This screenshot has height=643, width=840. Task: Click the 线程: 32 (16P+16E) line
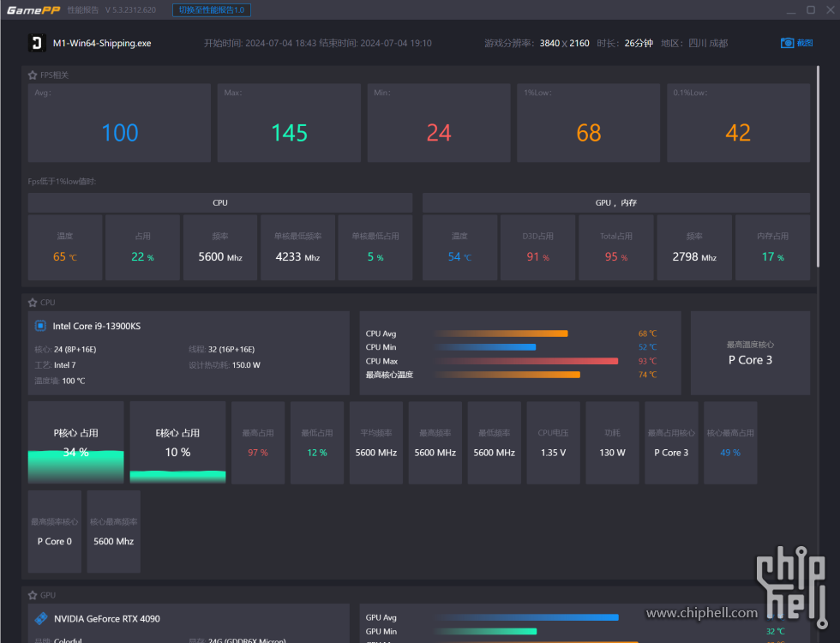[222, 350]
